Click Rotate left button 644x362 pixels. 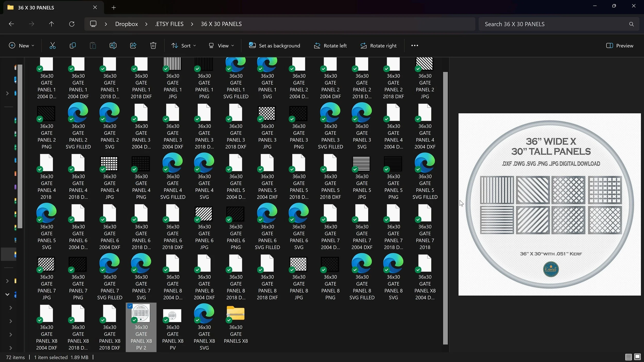click(330, 46)
